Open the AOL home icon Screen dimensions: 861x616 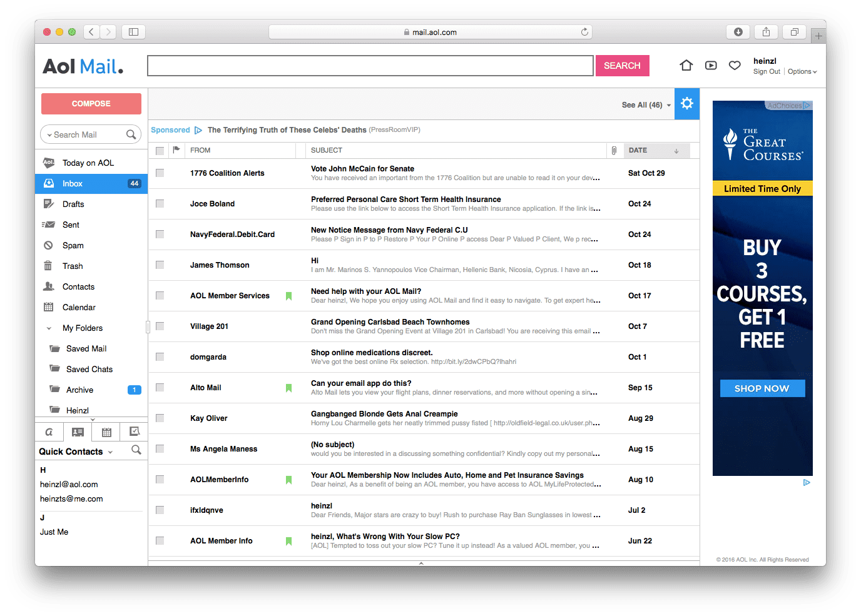[686, 65]
